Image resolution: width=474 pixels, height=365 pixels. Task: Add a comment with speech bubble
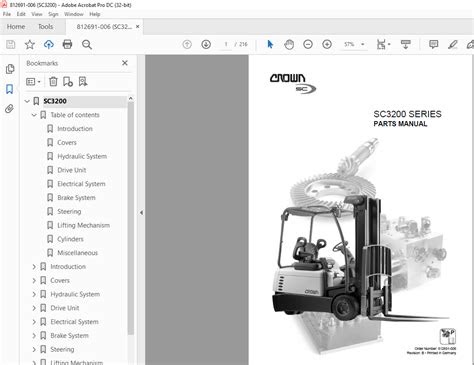(433, 44)
